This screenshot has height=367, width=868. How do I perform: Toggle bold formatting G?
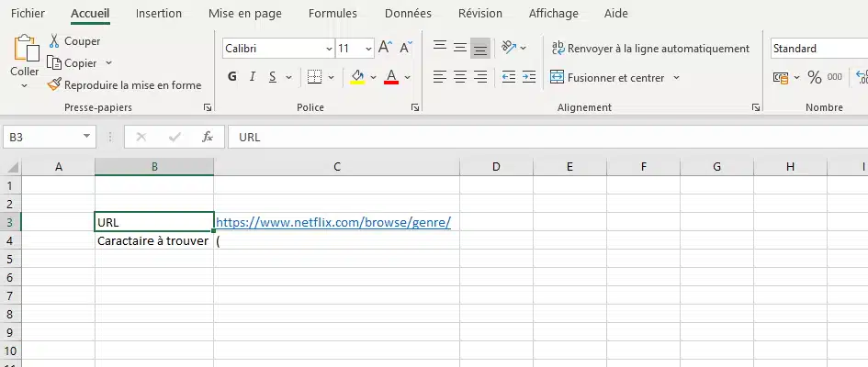click(x=232, y=77)
